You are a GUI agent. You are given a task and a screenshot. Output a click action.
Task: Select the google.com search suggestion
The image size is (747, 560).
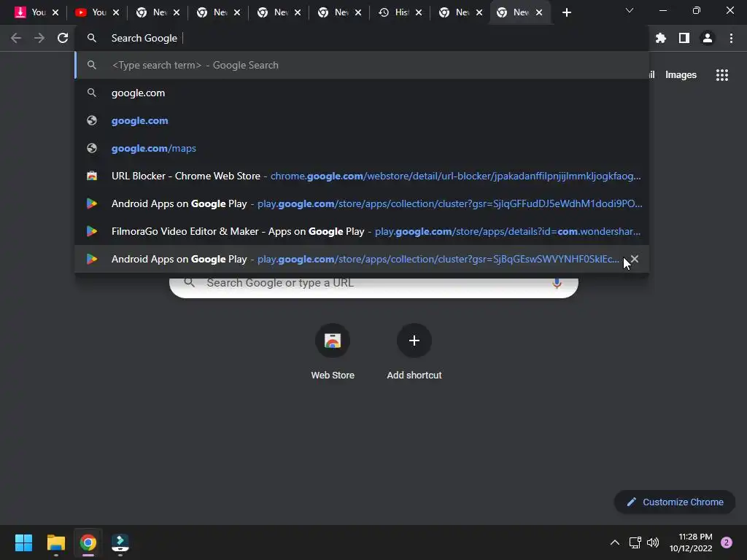[362, 93]
